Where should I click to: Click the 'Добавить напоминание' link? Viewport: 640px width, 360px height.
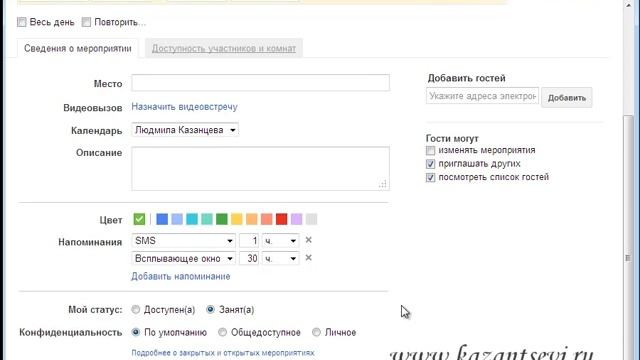point(181,276)
